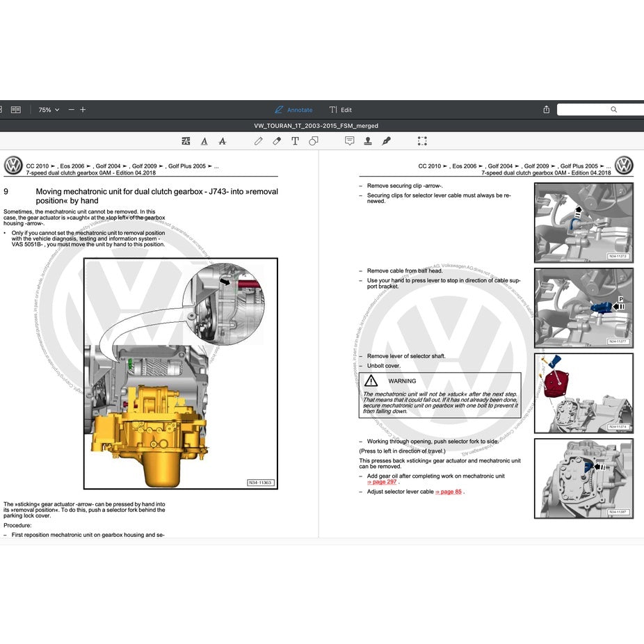The image size is (644, 644).
Task: Click the two-page view layout icon
Action: click(16, 110)
